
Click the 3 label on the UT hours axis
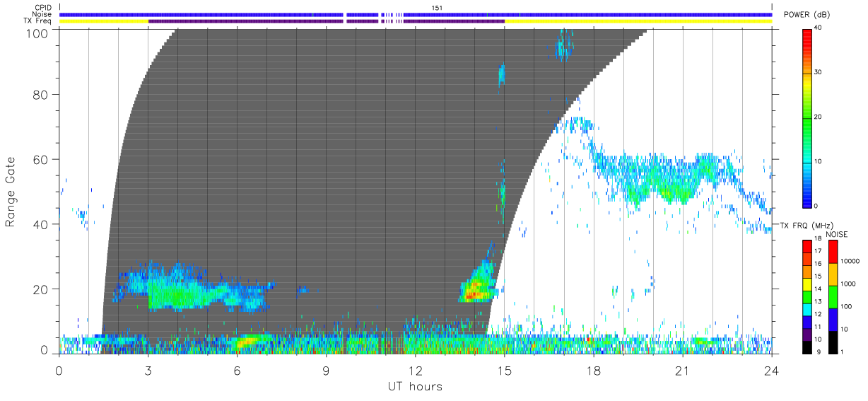point(148,371)
